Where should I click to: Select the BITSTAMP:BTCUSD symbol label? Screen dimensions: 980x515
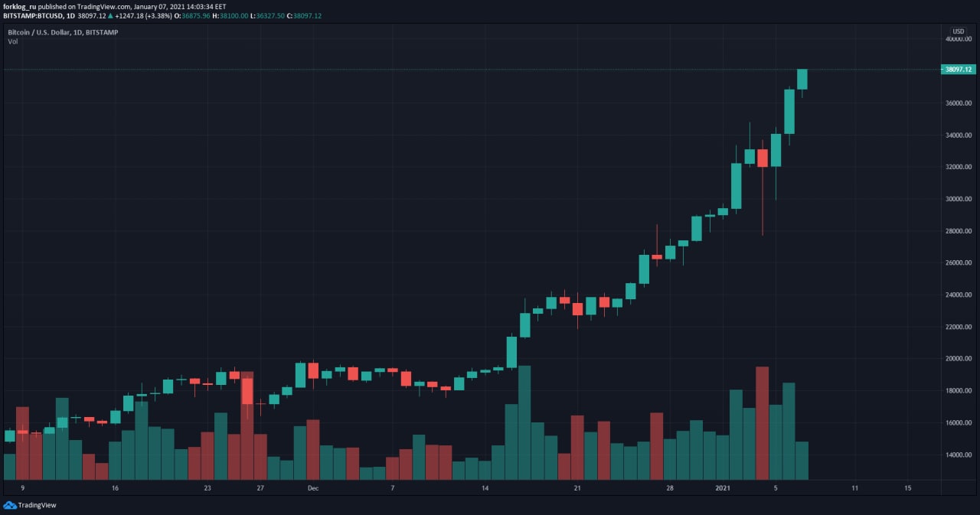33,16
